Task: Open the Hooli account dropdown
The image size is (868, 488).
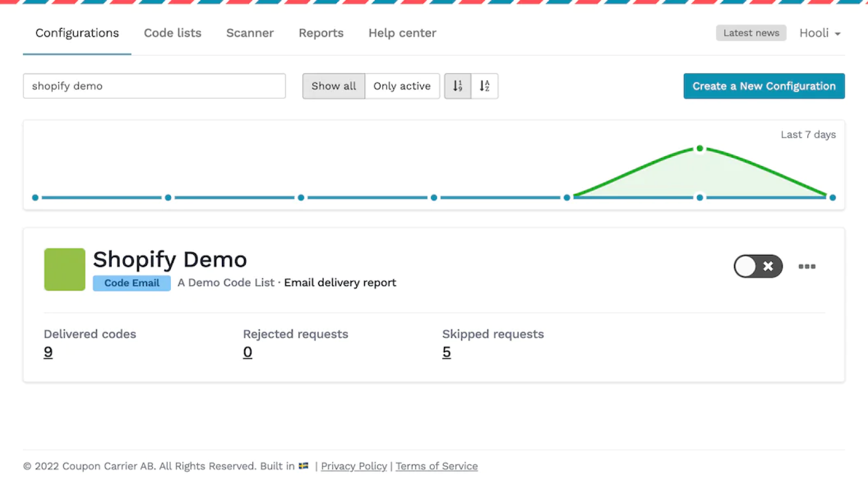Action: click(x=820, y=33)
